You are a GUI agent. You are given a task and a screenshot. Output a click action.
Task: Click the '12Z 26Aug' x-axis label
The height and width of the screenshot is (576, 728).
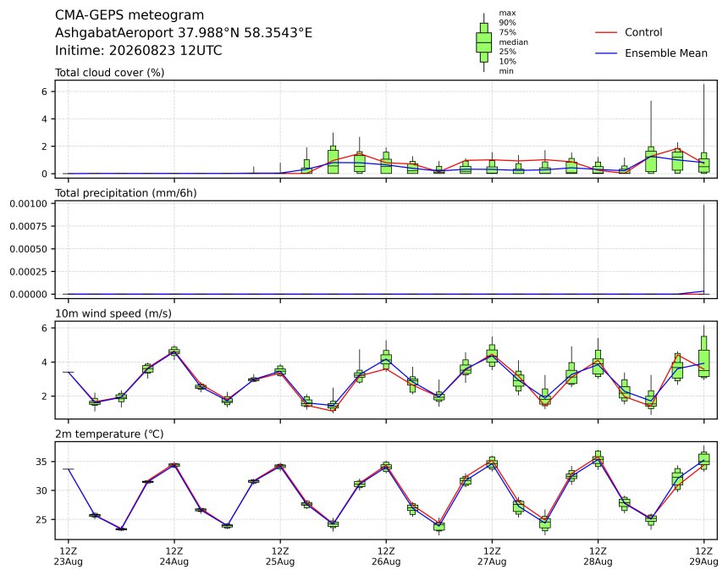[386, 557]
